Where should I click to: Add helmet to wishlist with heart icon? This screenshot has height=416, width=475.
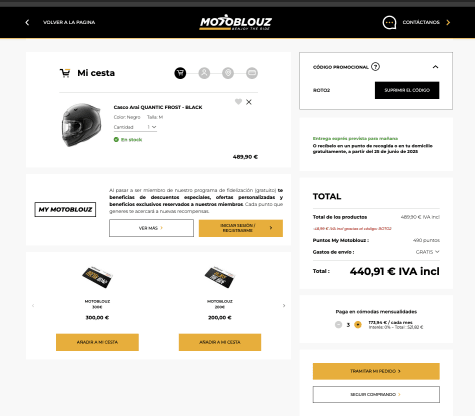pos(238,102)
